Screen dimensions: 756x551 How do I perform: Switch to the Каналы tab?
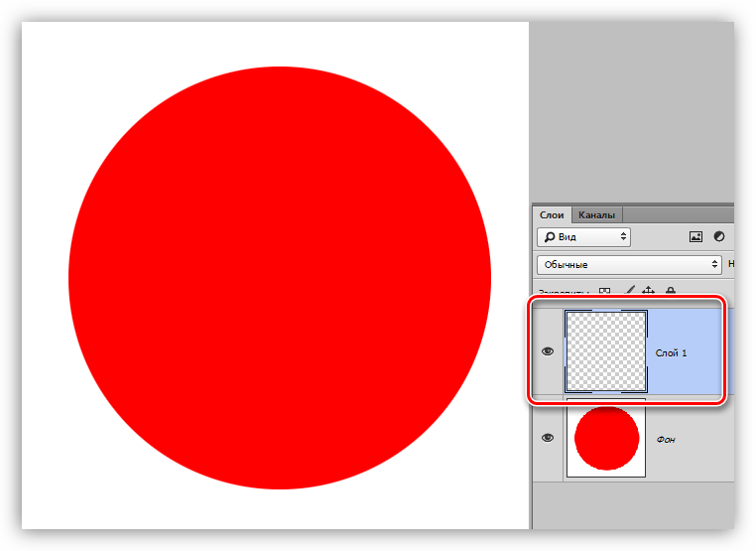(597, 215)
